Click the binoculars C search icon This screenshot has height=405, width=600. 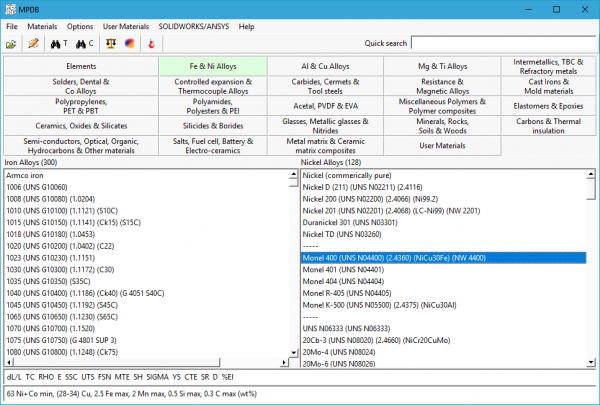(85, 44)
